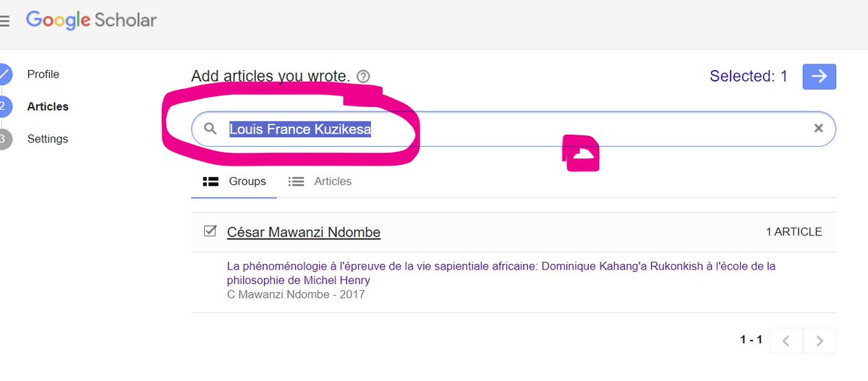Open the Profile step
Viewport: 868px width, 381px height.
[x=43, y=74]
